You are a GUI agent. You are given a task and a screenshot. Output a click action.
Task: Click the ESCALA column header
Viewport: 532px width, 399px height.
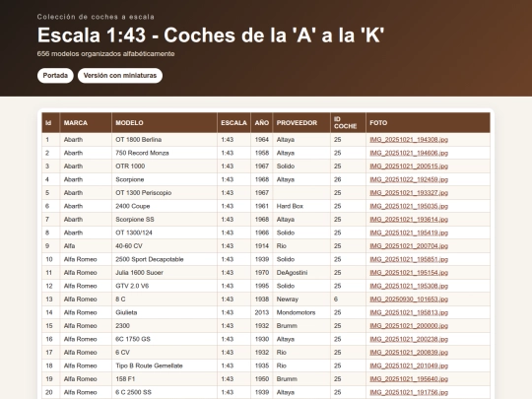(233, 122)
